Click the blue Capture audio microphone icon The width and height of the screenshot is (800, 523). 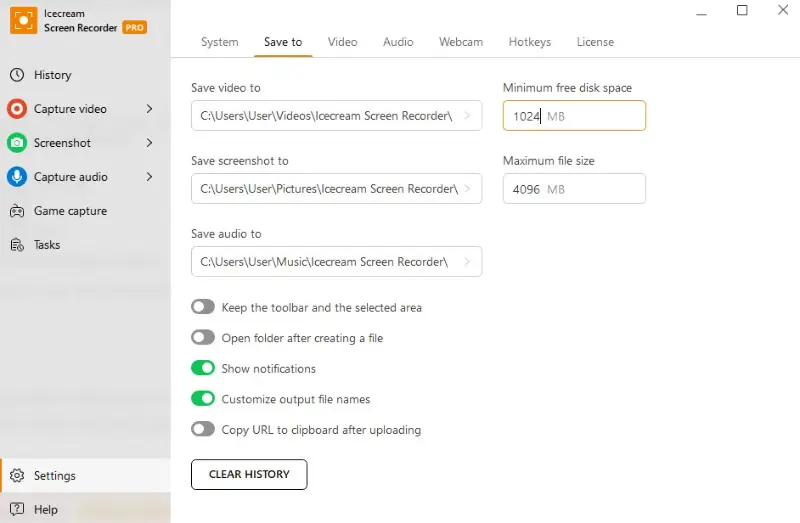(x=17, y=177)
